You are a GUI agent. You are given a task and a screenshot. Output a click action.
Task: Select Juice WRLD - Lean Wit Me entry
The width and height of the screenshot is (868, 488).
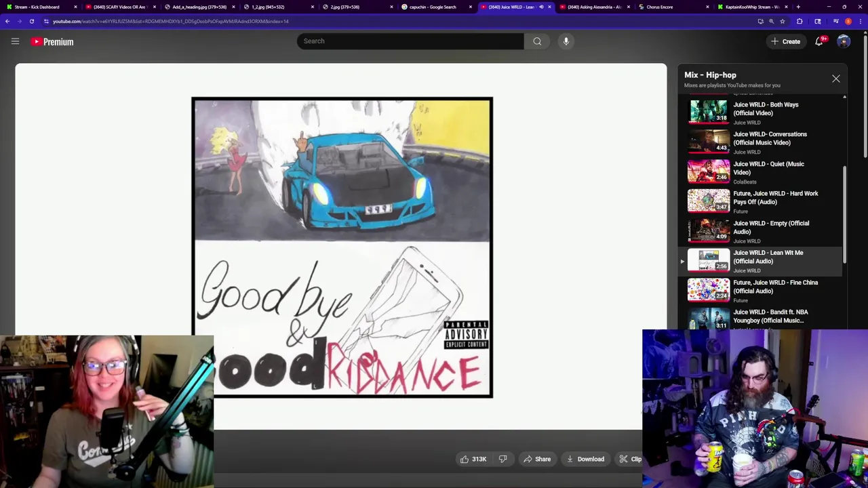coord(762,262)
